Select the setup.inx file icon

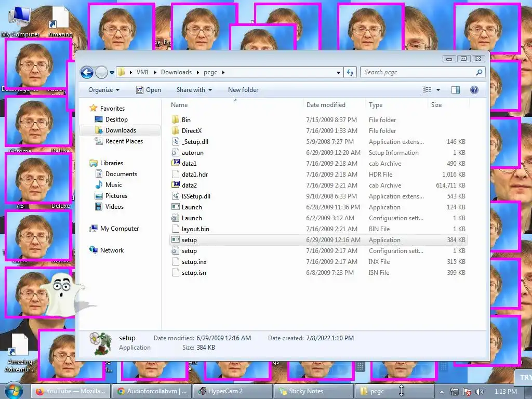pyautogui.click(x=176, y=262)
